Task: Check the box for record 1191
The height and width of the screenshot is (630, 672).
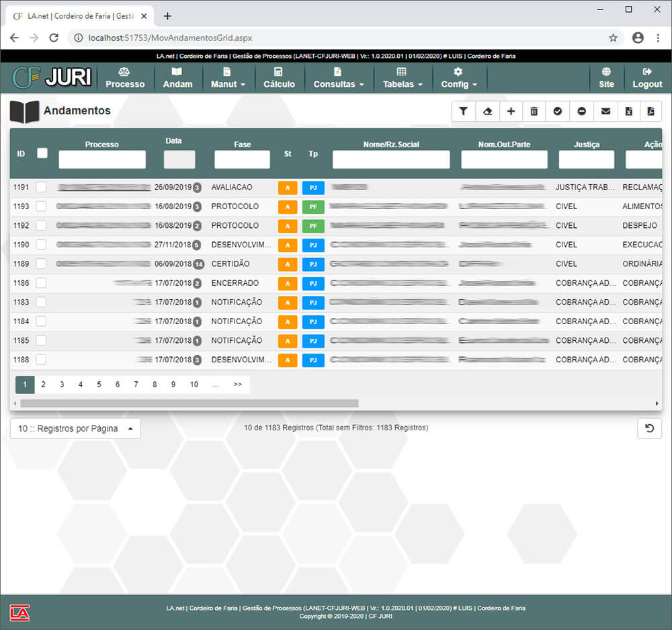Action: [41, 187]
